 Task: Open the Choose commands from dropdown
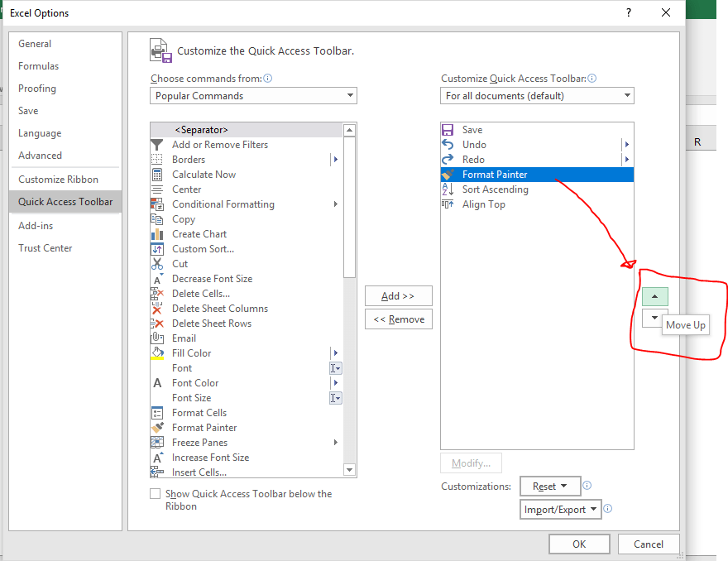coord(253,96)
